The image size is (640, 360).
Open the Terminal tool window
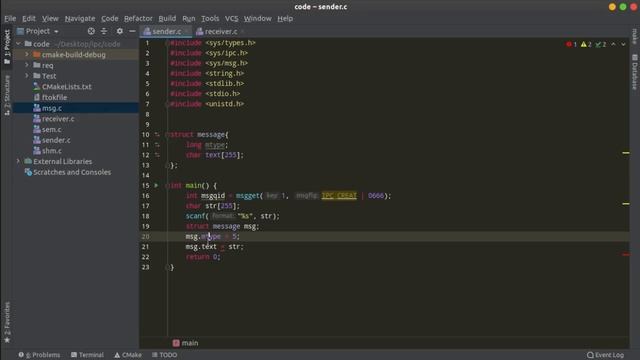click(87, 355)
